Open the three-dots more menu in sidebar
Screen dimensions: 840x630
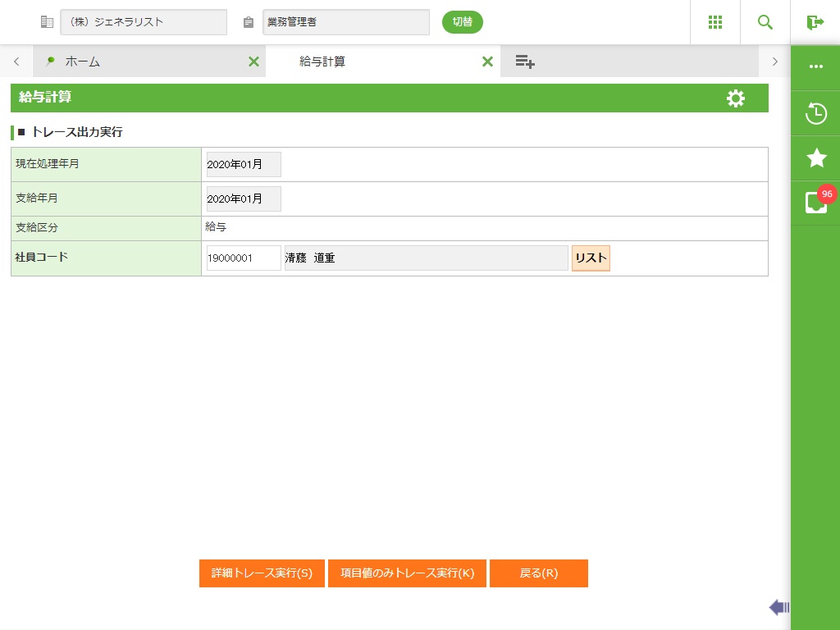pos(815,67)
